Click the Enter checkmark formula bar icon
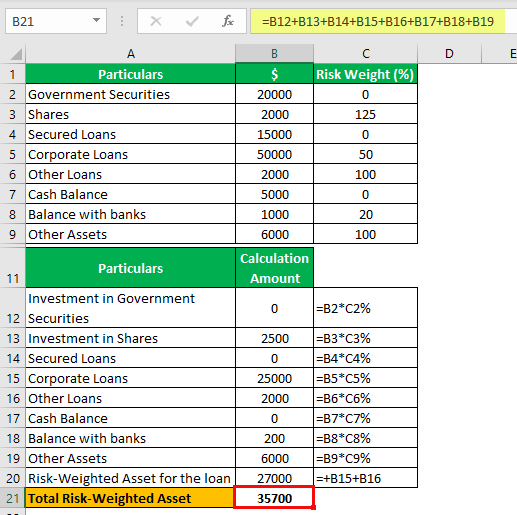Image resolution: width=517 pixels, height=515 pixels. tap(192, 22)
